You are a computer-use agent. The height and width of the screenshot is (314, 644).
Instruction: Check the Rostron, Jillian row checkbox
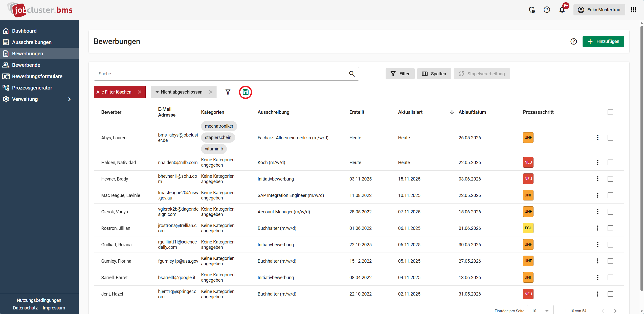pyautogui.click(x=610, y=228)
